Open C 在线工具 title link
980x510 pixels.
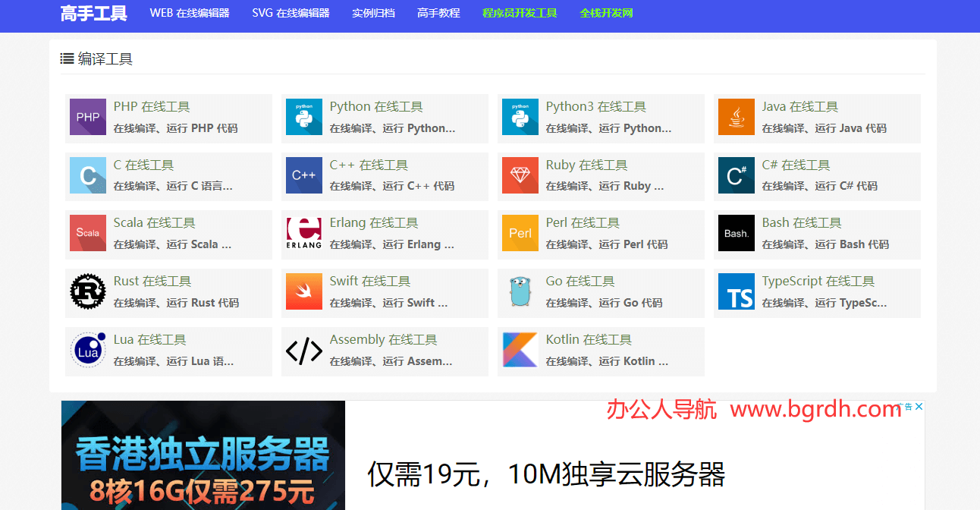tap(144, 165)
